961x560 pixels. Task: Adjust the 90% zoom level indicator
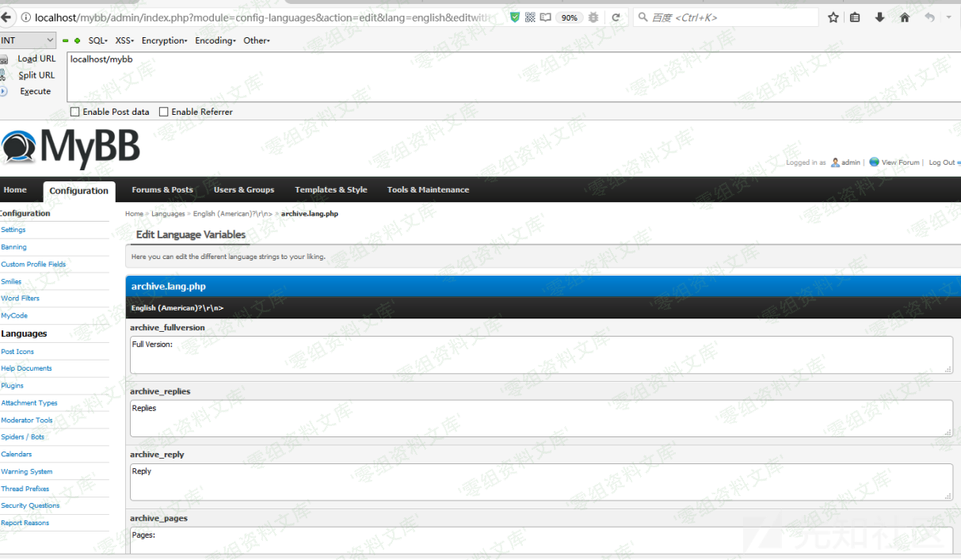[x=569, y=17]
